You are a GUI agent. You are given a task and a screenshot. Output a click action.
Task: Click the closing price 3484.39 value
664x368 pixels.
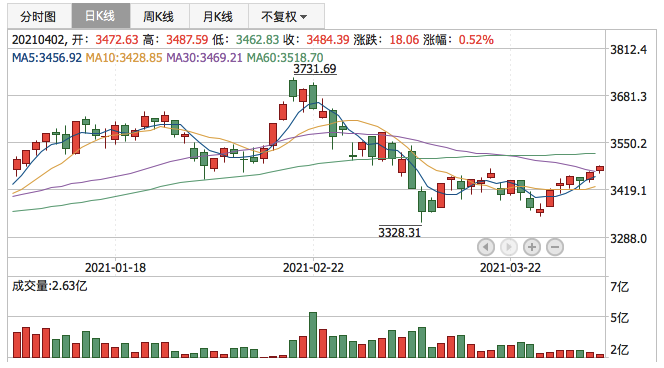coord(328,40)
